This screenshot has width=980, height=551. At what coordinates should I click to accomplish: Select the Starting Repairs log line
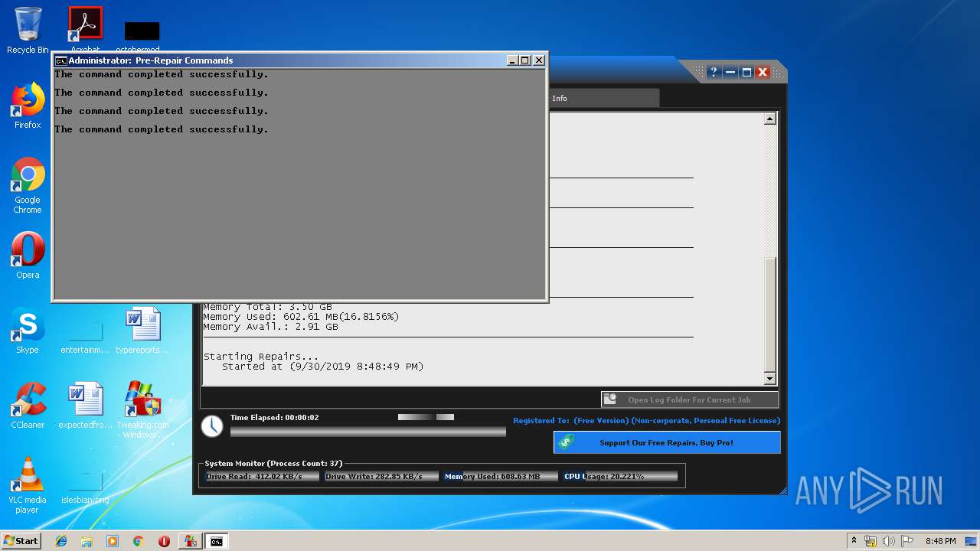261,357
